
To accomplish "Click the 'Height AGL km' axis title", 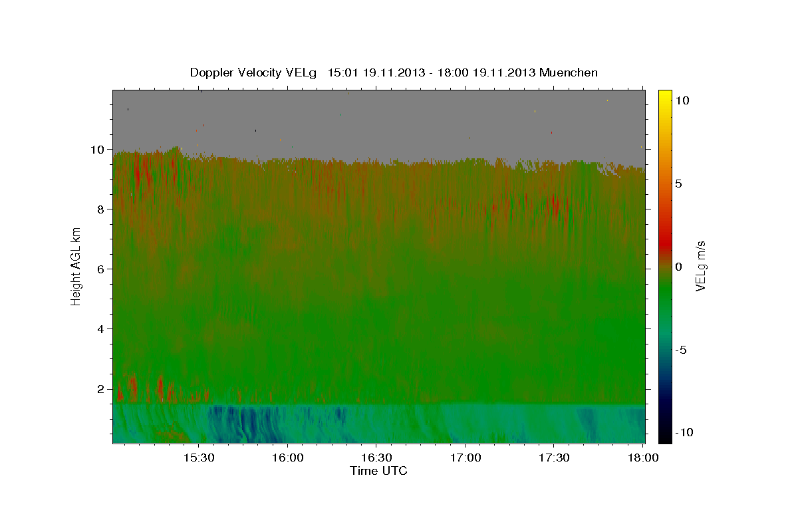I will click(76, 266).
